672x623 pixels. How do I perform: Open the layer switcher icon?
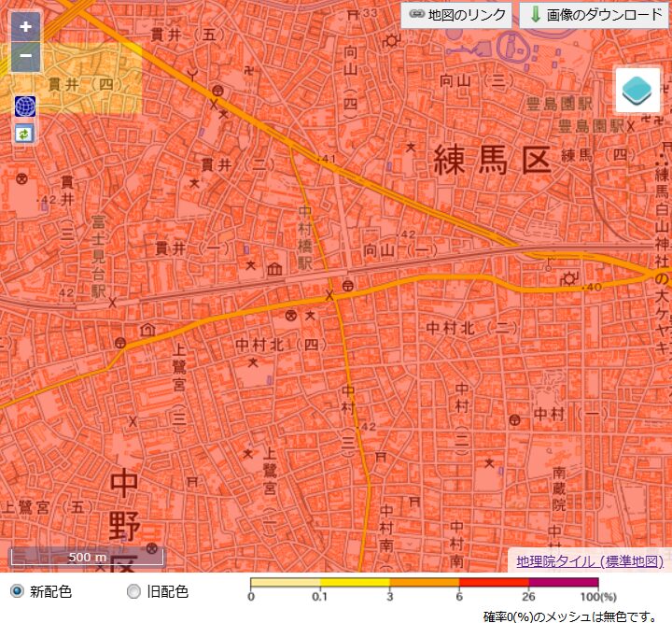pyautogui.click(x=637, y=92)
